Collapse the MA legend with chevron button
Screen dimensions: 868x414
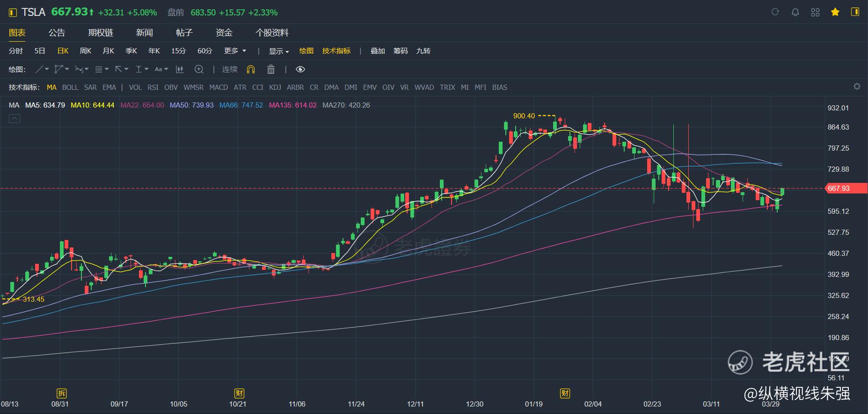15,119
